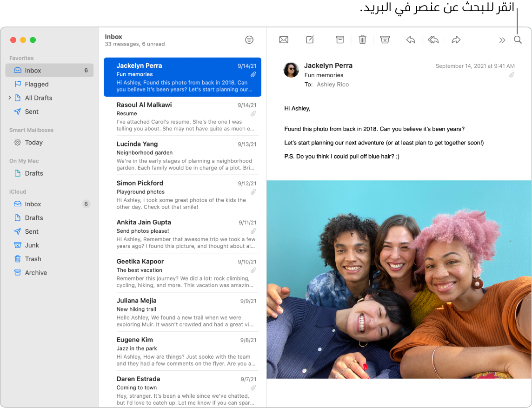Archive the selected message

340,39
